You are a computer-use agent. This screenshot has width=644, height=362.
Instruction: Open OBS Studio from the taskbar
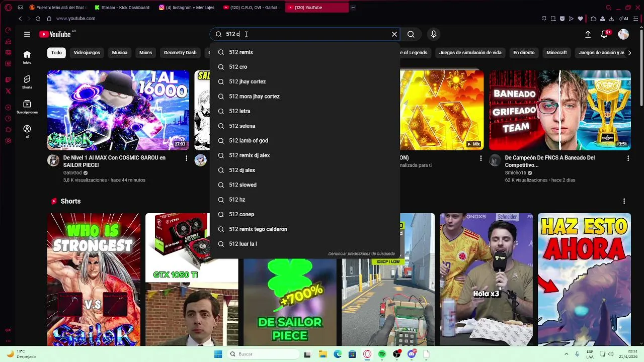[397, 354]
